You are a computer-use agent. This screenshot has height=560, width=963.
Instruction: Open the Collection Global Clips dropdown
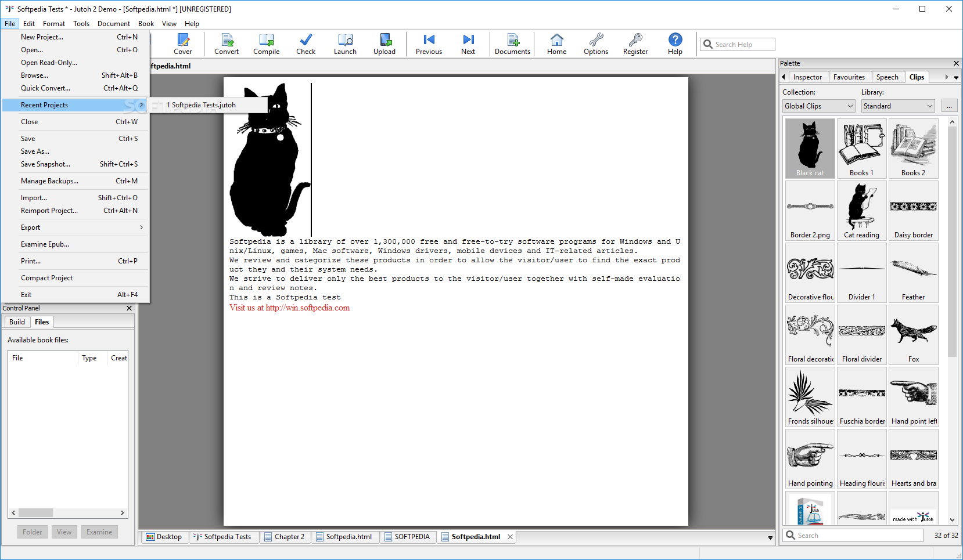(x=818, y=106)
